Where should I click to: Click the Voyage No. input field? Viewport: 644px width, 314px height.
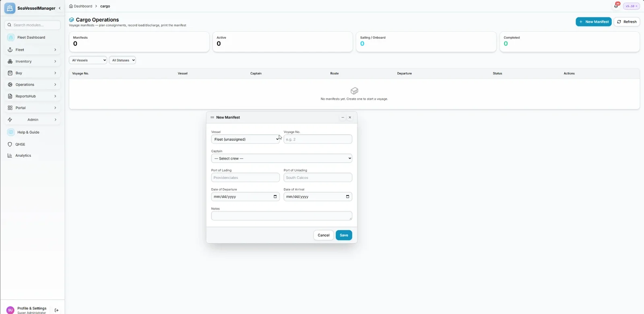pyautogui.click(x=318, y=139)
